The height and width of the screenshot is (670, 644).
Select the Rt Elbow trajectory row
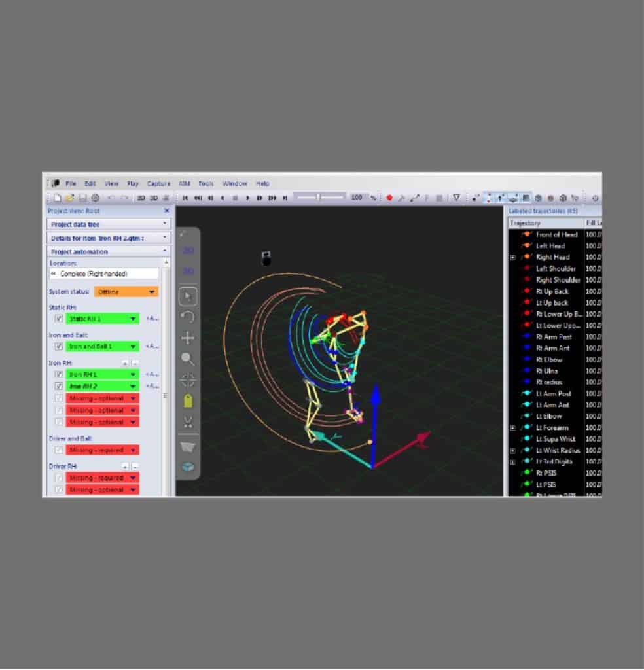point(548,359)
